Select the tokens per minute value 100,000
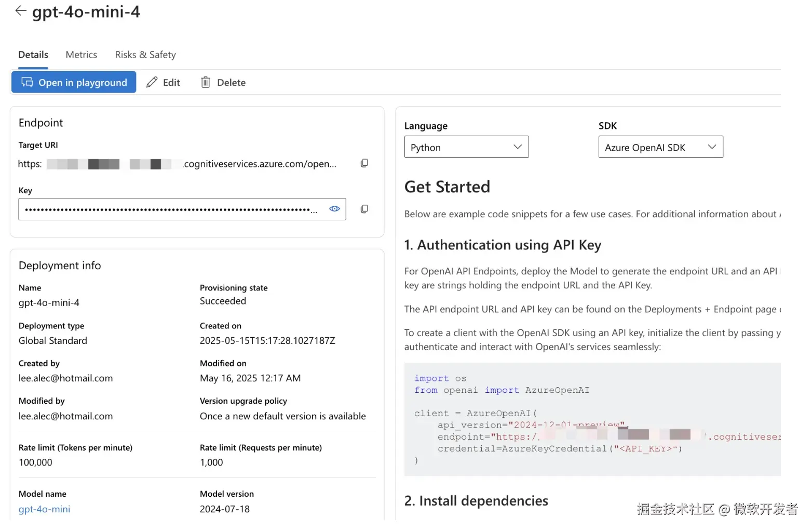Viewport: 812px width, 530px height. 35,462
